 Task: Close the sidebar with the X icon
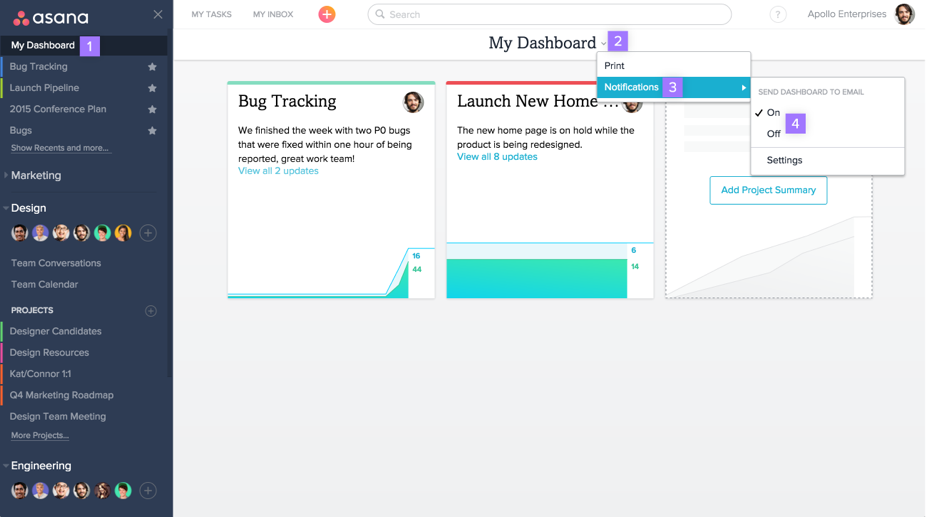158,14
